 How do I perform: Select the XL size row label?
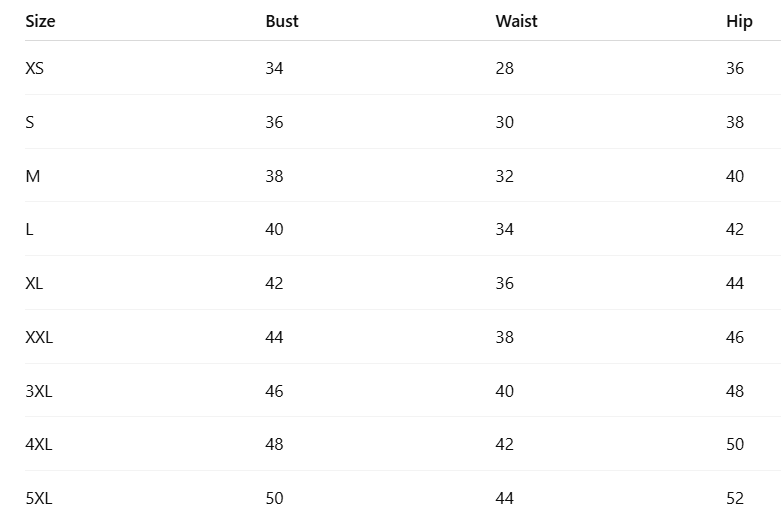coord(34,283)
